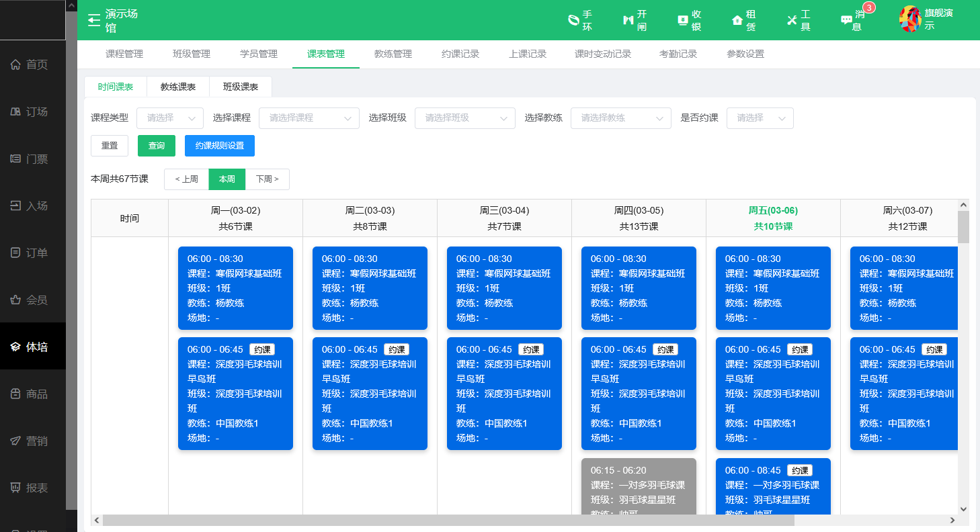Viewport: 980px width, 532px height.
Task: Collapse the sidebar using the hamburger icon
Action: pos(93,19)
